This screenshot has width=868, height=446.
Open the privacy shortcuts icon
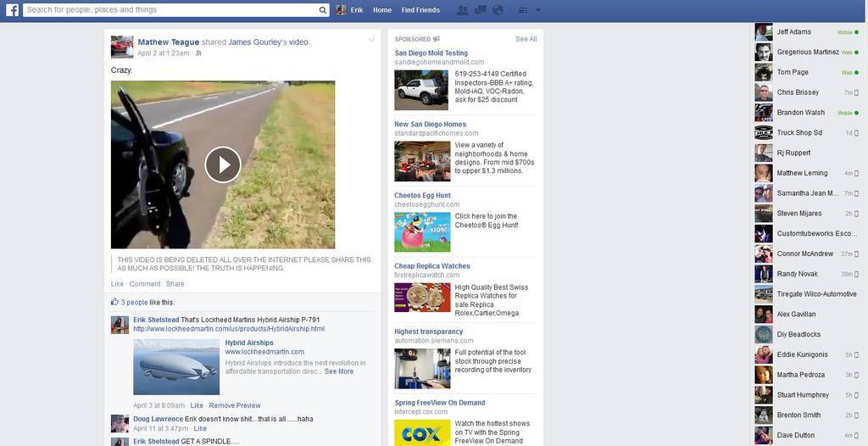522,10
